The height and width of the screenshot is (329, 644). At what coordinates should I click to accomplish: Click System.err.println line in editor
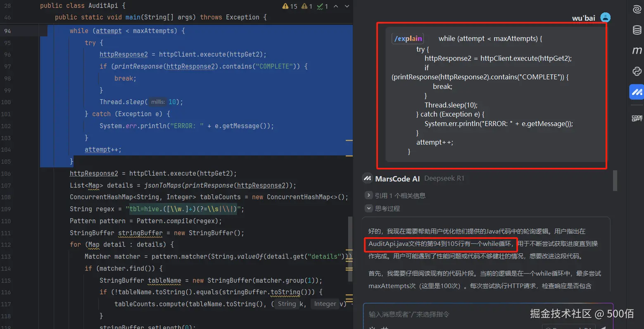[x=187, y=126]
